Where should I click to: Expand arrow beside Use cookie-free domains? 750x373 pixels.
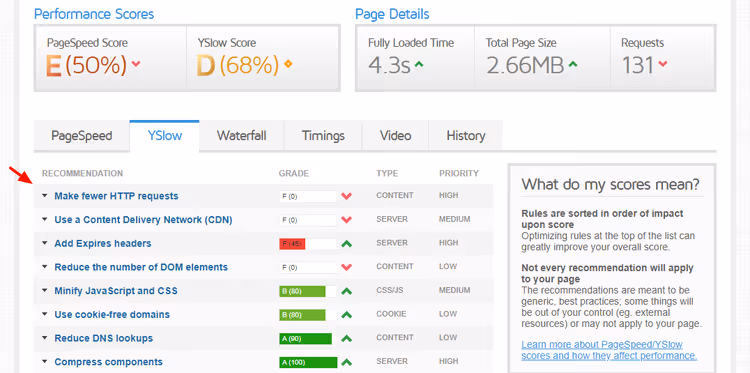tap(45, 315)
